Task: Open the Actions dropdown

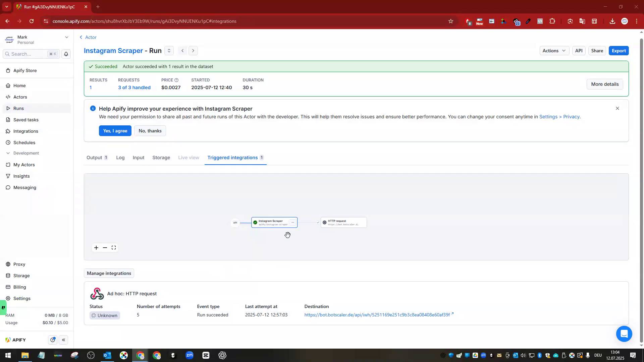Action: (x=554, y=51)
